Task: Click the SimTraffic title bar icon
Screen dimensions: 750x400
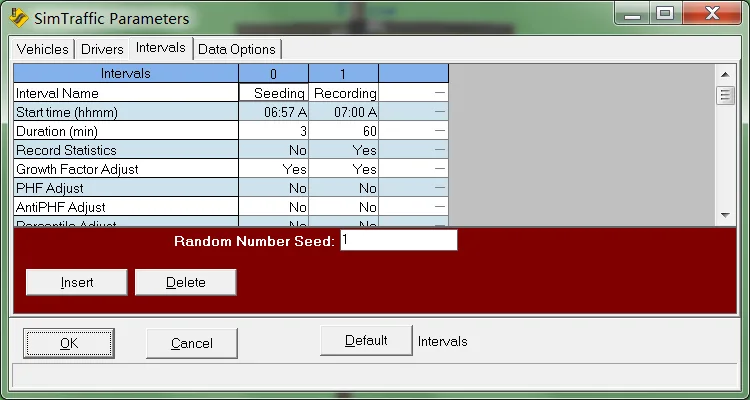Action: [x=19, y=18]
